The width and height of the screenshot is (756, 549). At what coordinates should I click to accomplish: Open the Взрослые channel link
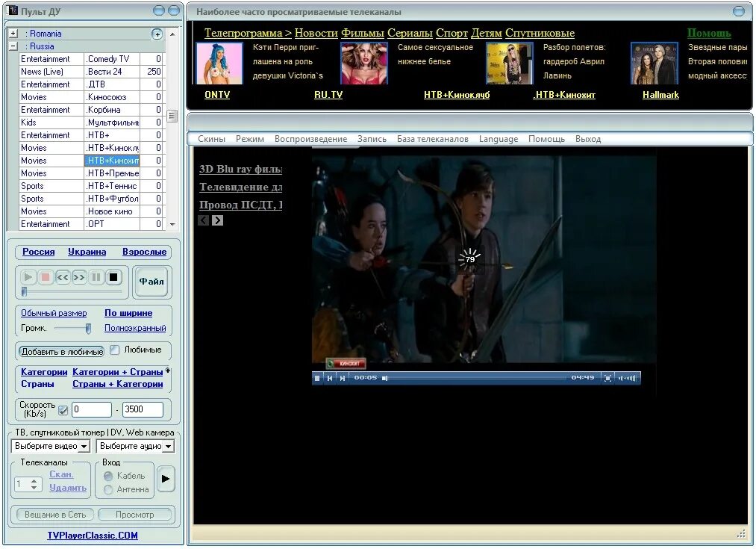coord(144,252)
